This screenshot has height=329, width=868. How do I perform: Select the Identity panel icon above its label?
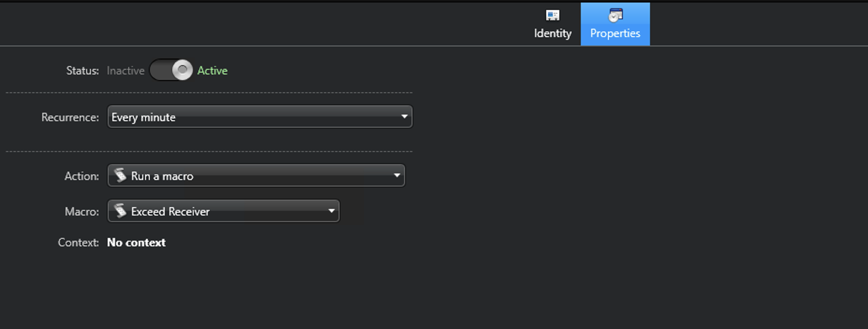coord(552,14)
